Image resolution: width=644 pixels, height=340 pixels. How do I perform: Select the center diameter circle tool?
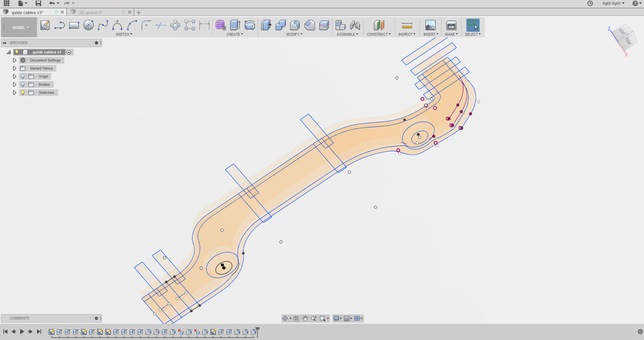point(89,25)
